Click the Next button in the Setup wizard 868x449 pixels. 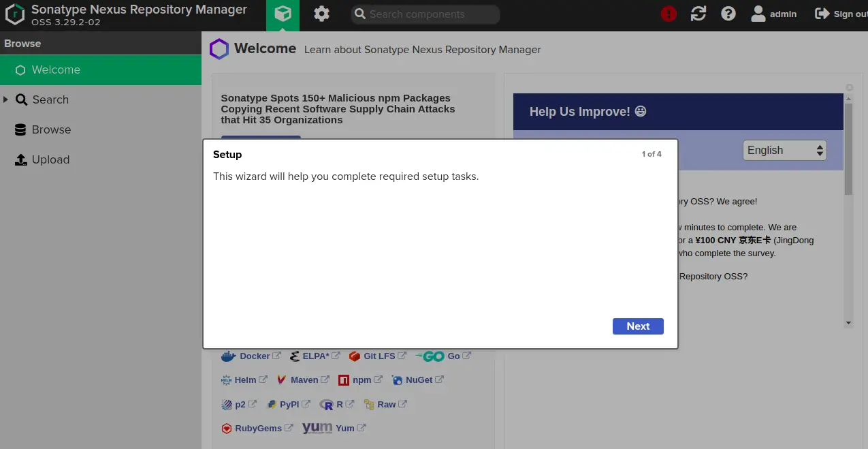637,326
